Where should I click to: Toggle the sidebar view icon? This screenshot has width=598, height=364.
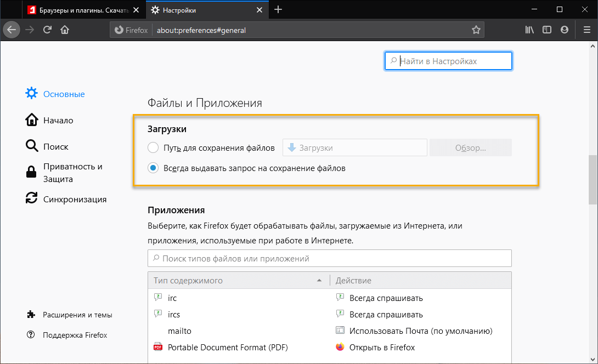pos(547,30)
